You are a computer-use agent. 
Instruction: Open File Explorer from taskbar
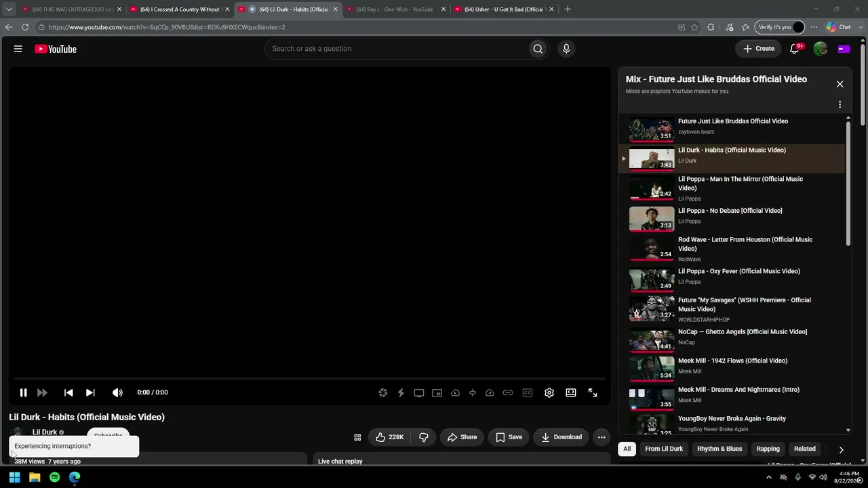(x=35, y=477)
